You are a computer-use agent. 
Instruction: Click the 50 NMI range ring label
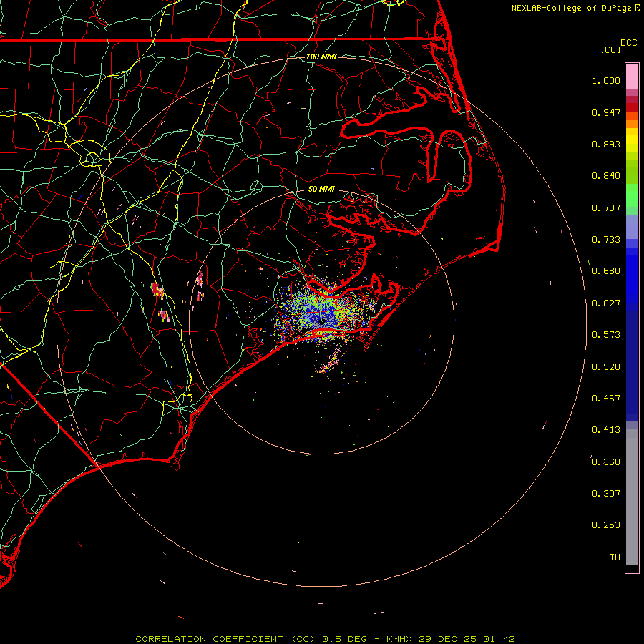click(x=321, y=190)
